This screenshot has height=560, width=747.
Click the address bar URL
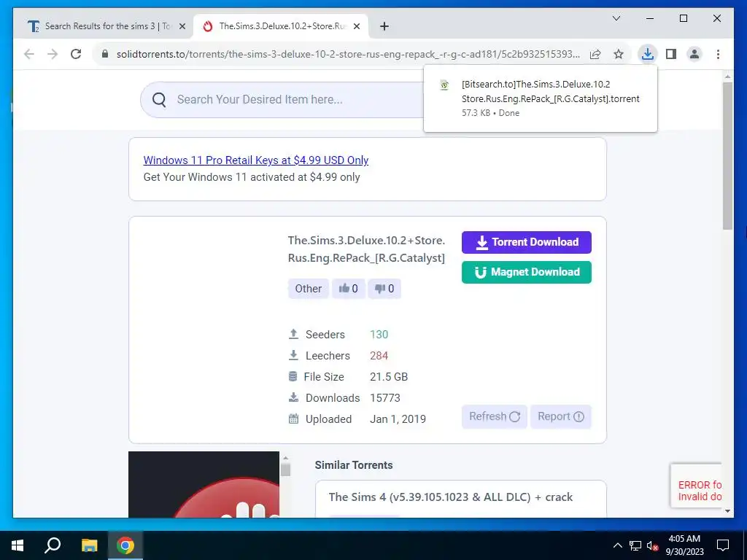[348, 54]
